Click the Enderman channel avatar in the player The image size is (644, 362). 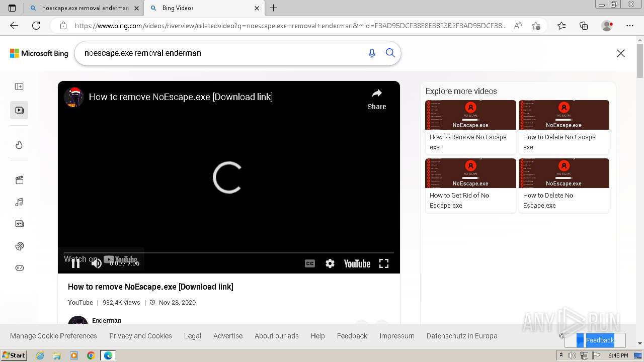(73, 97)
